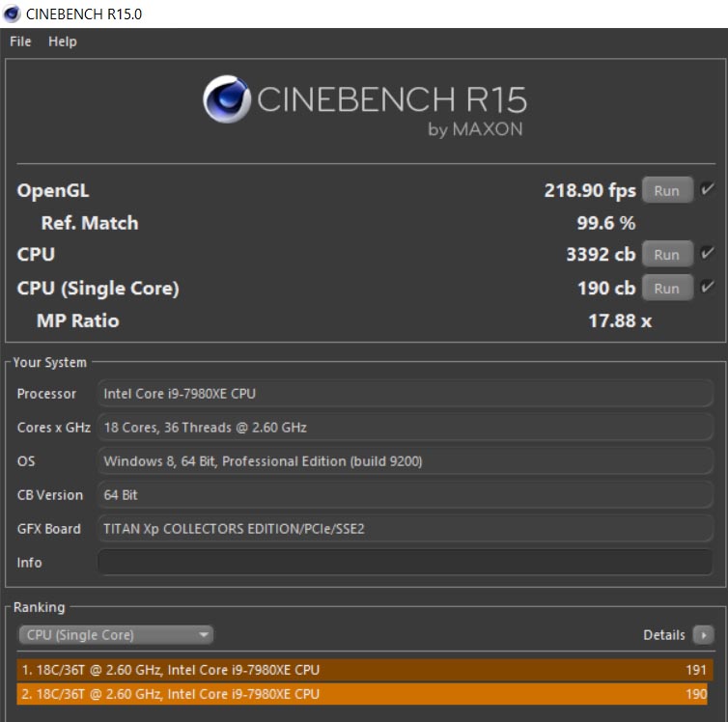Open the CPU (Single Core) ranking dropdown
The width and height of the screenshot is (728, 722).
[115, 634]
